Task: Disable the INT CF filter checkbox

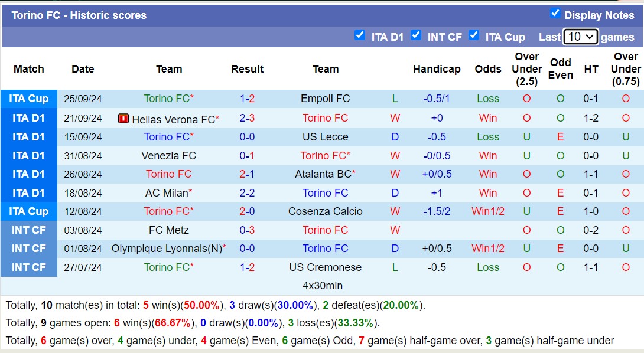Action: click(415, 35)
